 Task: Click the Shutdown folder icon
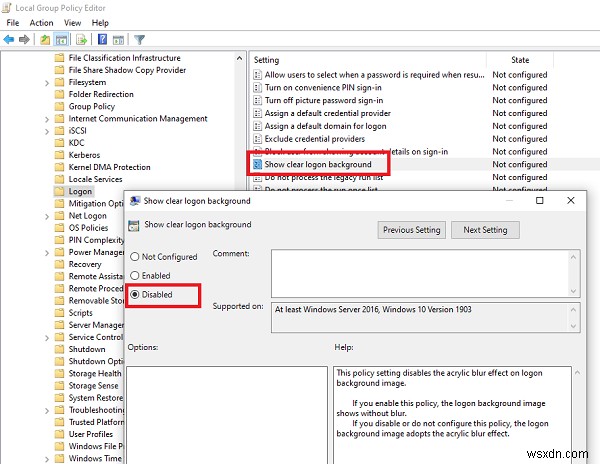(59, 349)
